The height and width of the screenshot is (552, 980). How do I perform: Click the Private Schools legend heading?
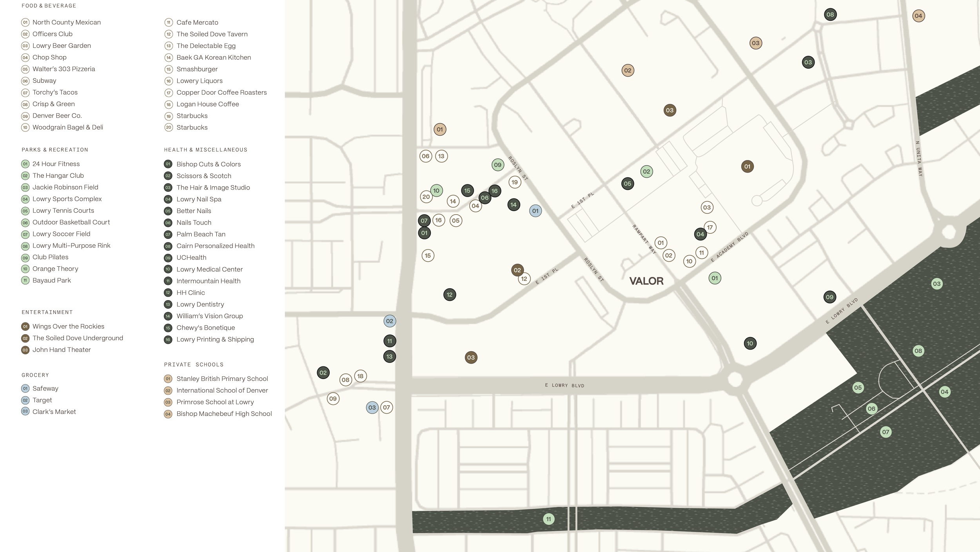(x=194, y=364)
